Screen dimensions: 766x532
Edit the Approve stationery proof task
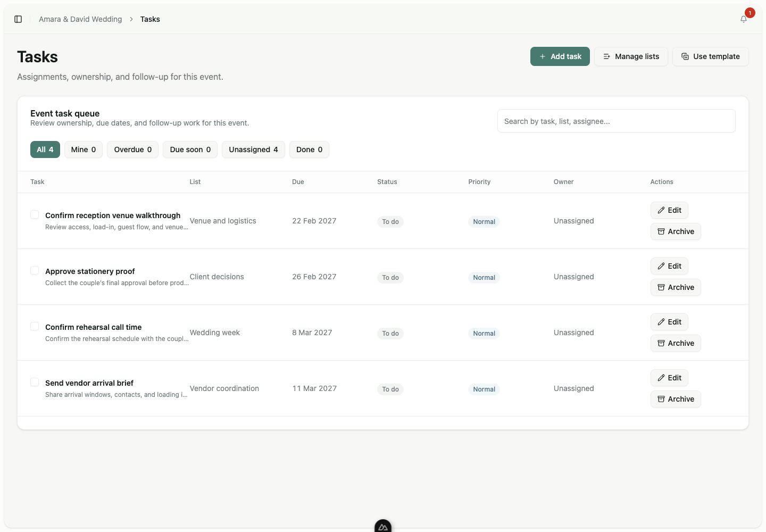(x=669, y=266)
